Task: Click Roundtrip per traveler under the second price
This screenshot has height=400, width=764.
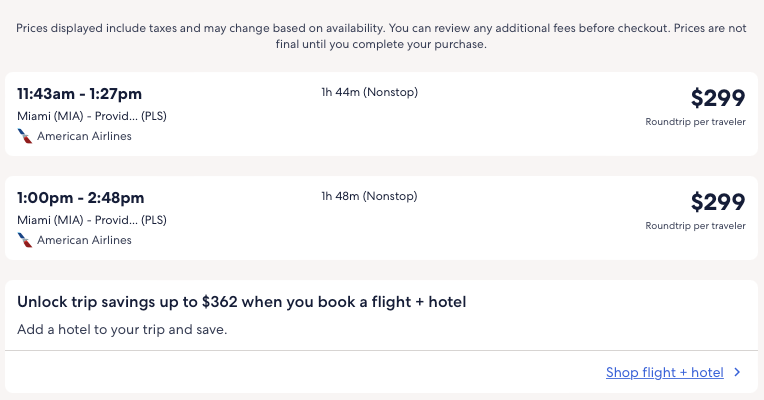Action: click(695, 226)
